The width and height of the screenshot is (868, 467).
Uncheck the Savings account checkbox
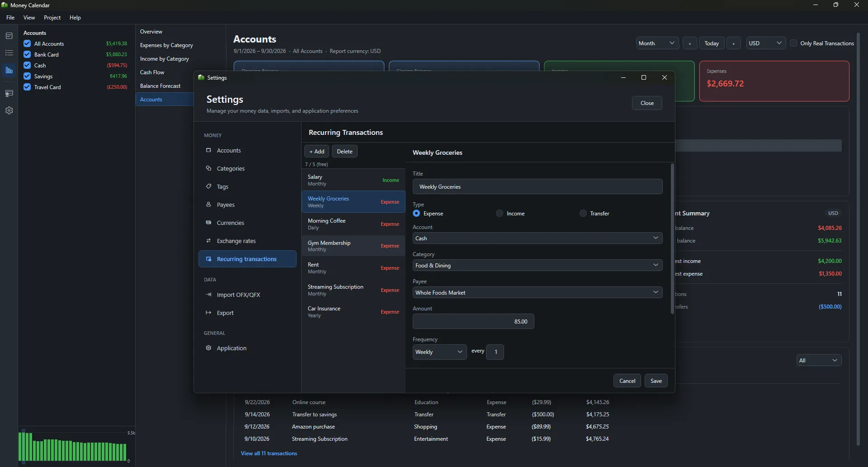(x=27, y=76)
